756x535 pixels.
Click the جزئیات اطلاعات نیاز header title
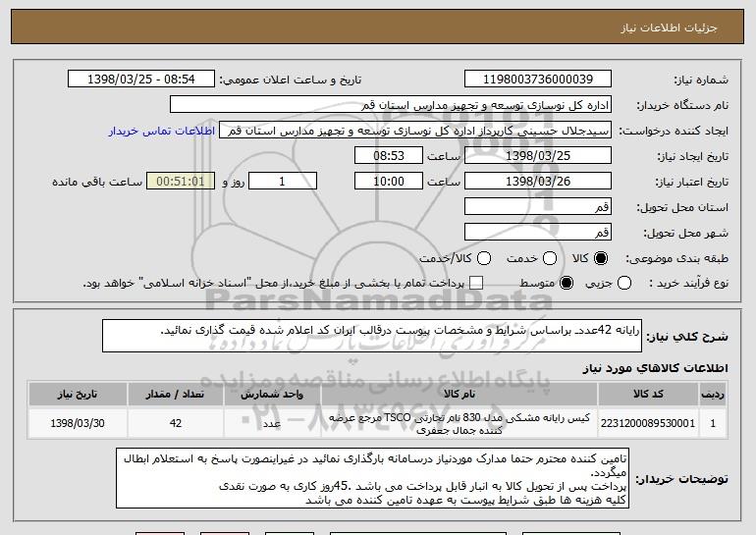pos(669,27)
